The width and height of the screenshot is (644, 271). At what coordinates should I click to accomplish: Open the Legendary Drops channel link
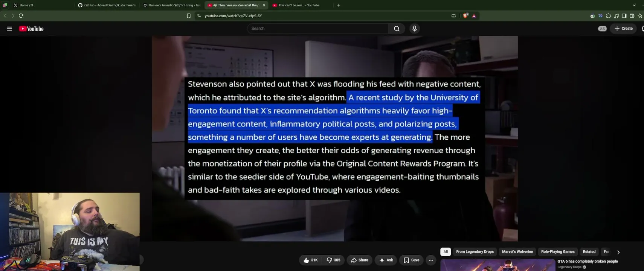[x=569, y=267]
